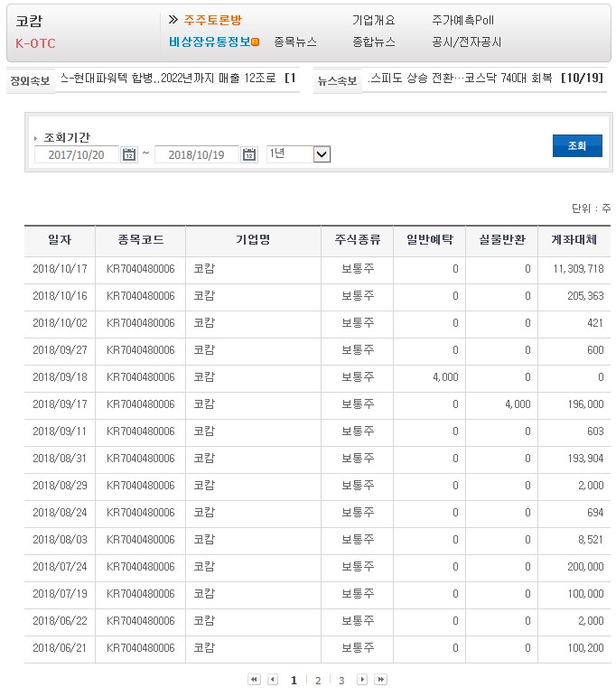Viewport: 616px width, 696px height.
Task: Select the value 200,000
Action: pos(585,566)
